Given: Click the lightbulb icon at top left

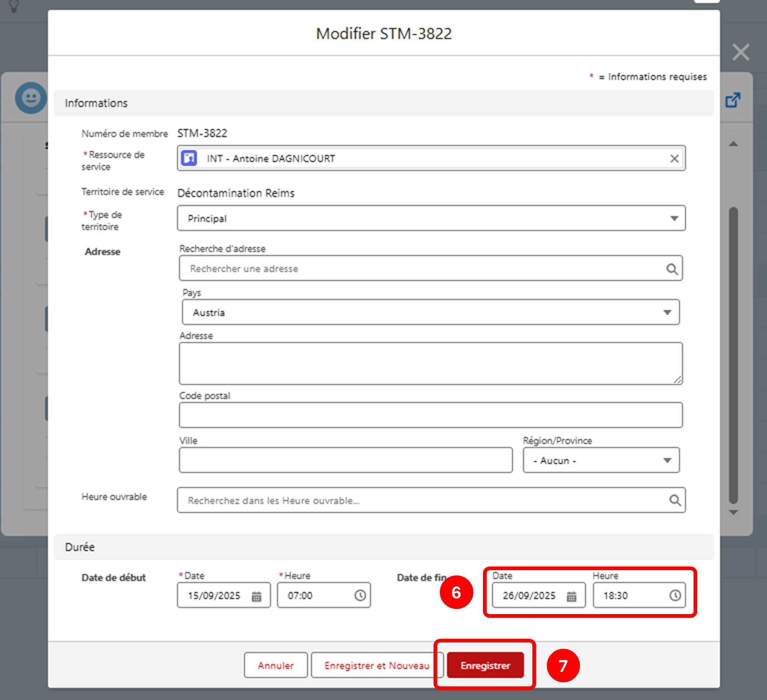Looking at the screenshot, I should [x=14, y=6].
